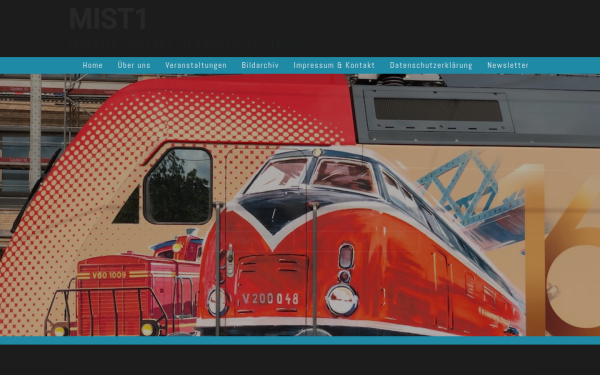Click the locomotive header image
Image resolution: width=600 pixels, height=375 pixels.
(x=300, y=205)
